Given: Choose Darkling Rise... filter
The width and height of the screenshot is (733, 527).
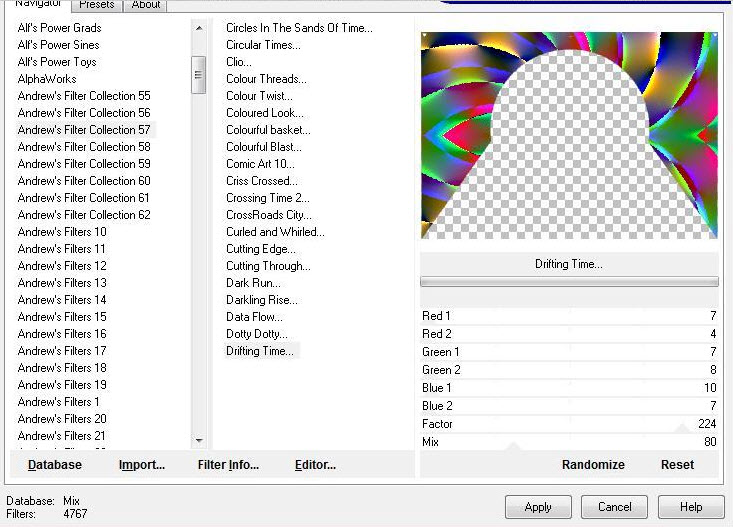Looking at the screenshot, I should [262, 300].
